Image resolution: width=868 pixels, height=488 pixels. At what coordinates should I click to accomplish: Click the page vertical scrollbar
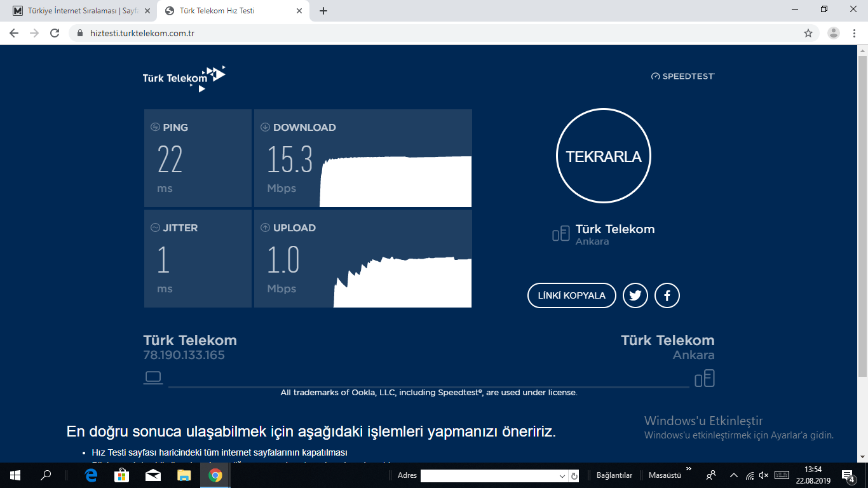[862, 216]
